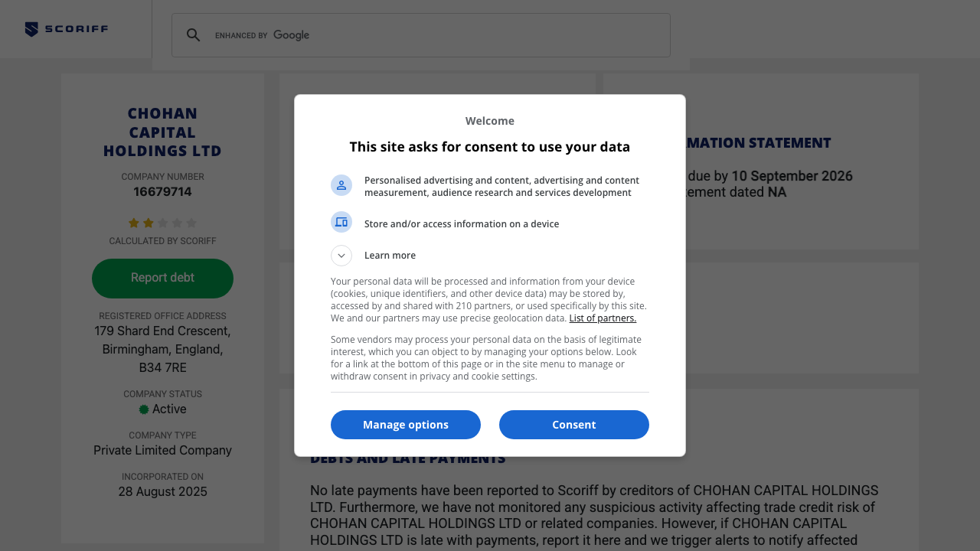
Task: Click the search magnifier icon
Action: coord(194,35)
